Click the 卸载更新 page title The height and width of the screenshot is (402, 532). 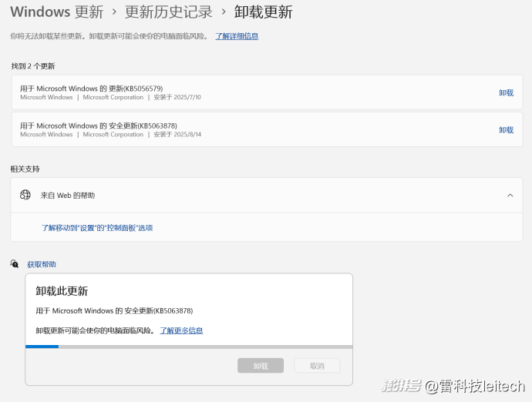pos(263,12)
